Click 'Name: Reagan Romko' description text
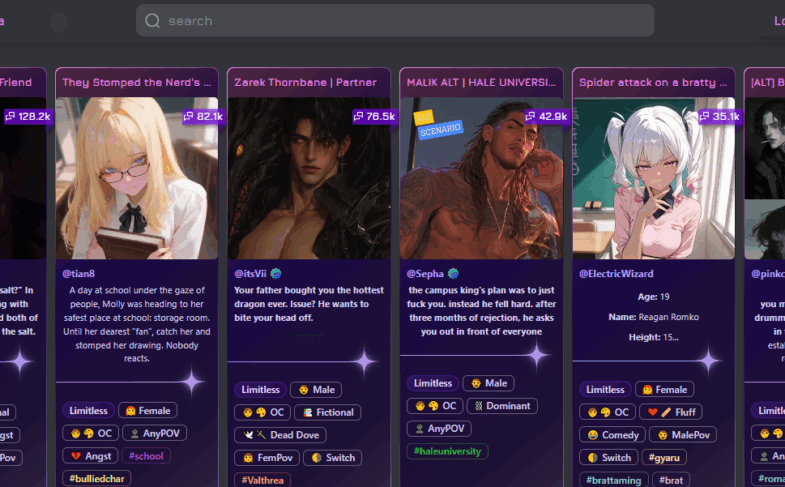 [653, 317]
